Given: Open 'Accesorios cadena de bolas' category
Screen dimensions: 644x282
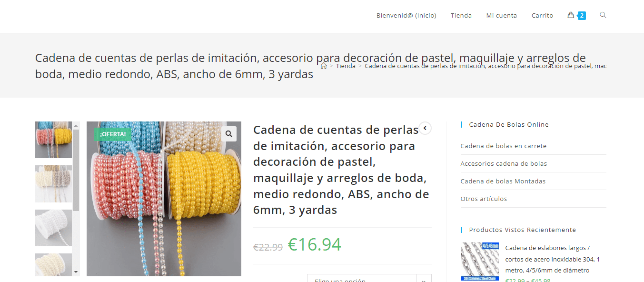Looking at the screenshot, I should click(x=504, y=163).
